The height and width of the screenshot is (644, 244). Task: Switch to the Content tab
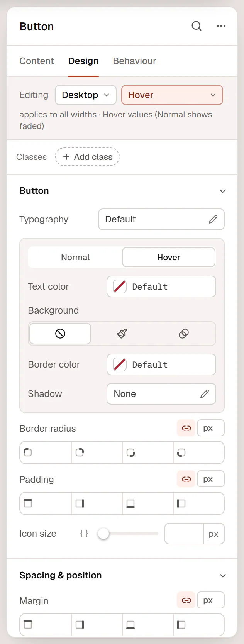pyautogui.click(x=37, y=61)
